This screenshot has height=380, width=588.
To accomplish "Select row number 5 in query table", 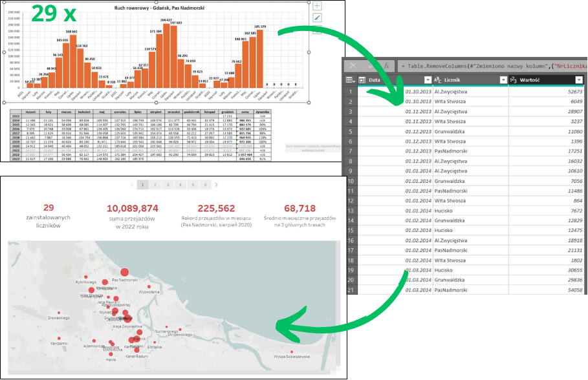I will pos(351,132).
